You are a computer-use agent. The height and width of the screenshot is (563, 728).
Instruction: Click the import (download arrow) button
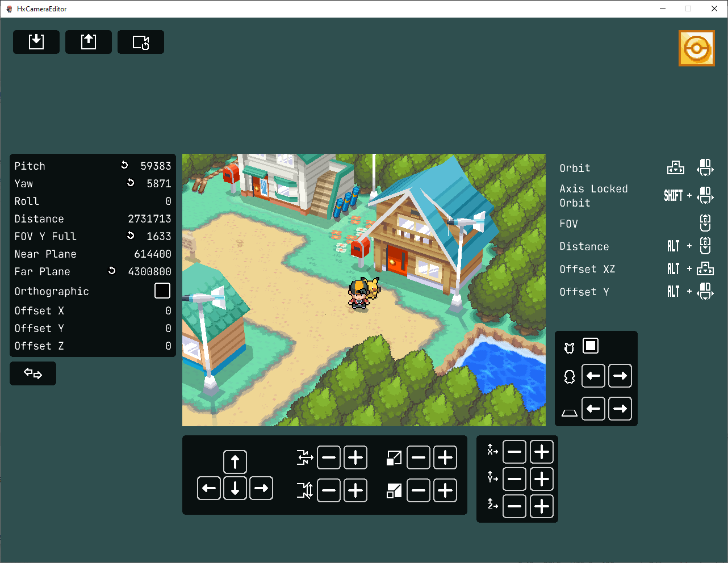[x=36, y=42]
